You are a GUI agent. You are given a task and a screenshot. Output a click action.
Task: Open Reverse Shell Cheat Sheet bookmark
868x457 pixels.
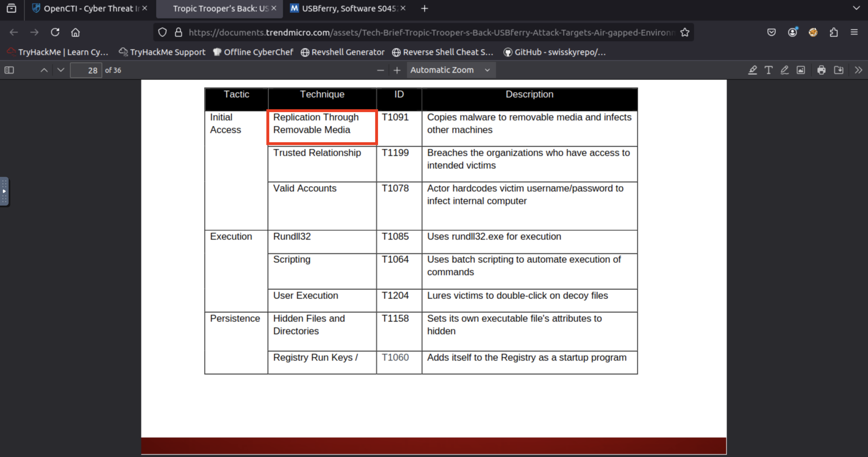[442, 52]
